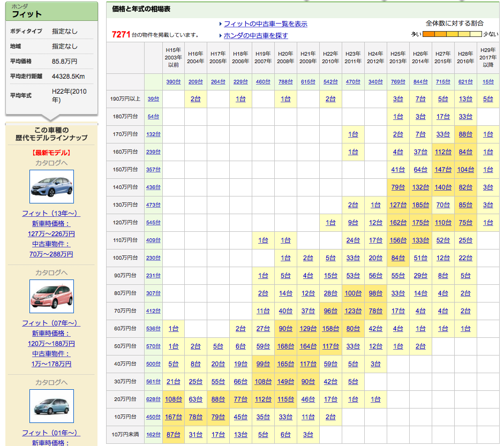Click the 175台 cell in 120万円台 row
Screen dimensions: 504x446
(x=420, y=222)
